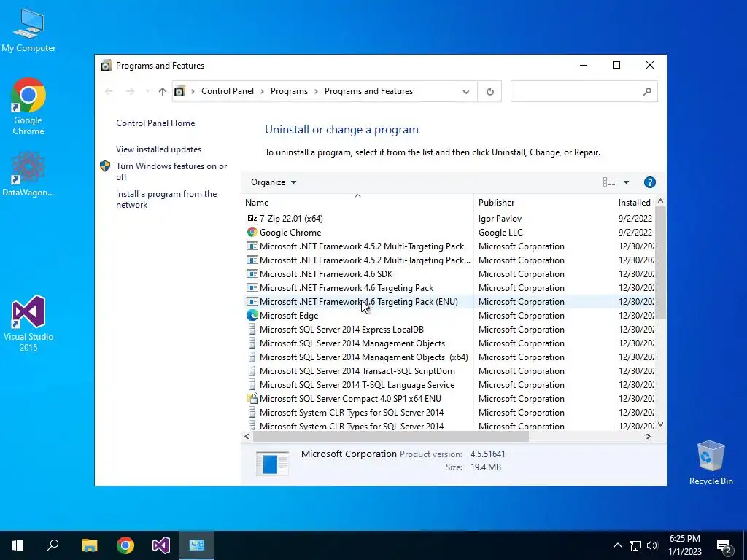747x560 pixels.
Task: Sort by the Installed On column header
Action: tap(635, 203)
